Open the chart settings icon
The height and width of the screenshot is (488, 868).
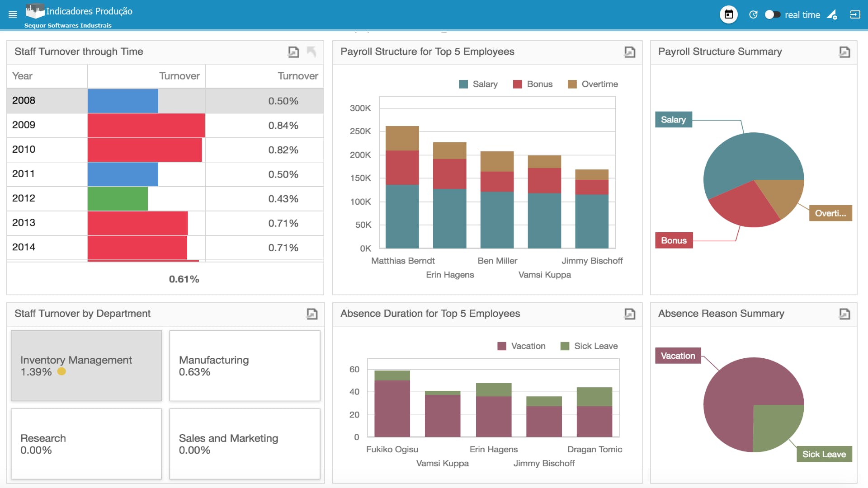coord(832,15)
